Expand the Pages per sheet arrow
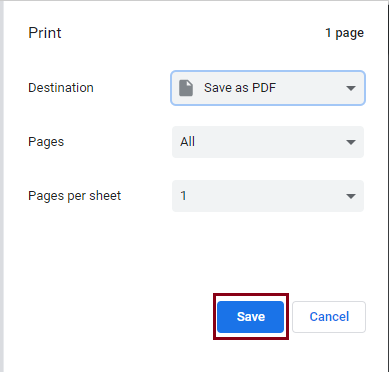This screenshot has width=389, height=372. tap(350, 196)
